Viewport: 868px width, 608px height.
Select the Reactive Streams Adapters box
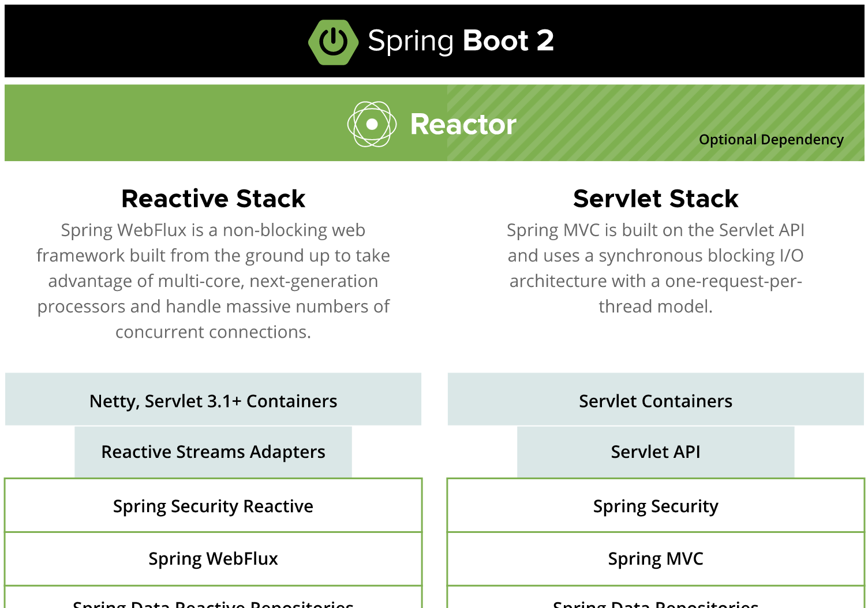pyautogui.click(x=213, y=452)
